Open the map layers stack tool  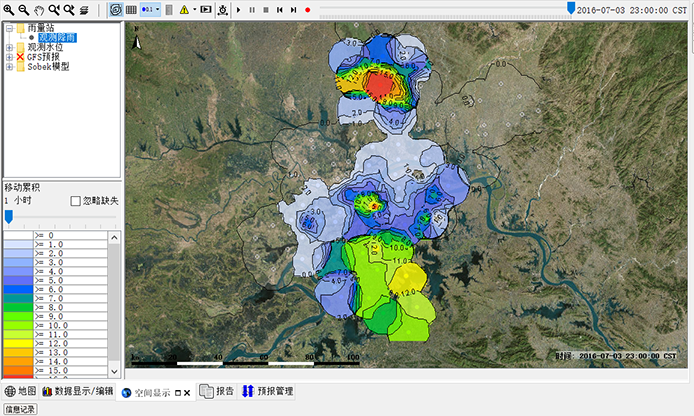pyautogui.click(x=84, y=9)
